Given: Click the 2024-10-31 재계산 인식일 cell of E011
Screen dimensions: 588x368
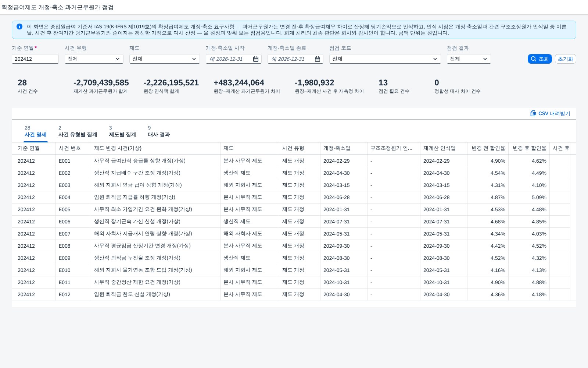Looking at the screenshot, I should tap(444, 282).
